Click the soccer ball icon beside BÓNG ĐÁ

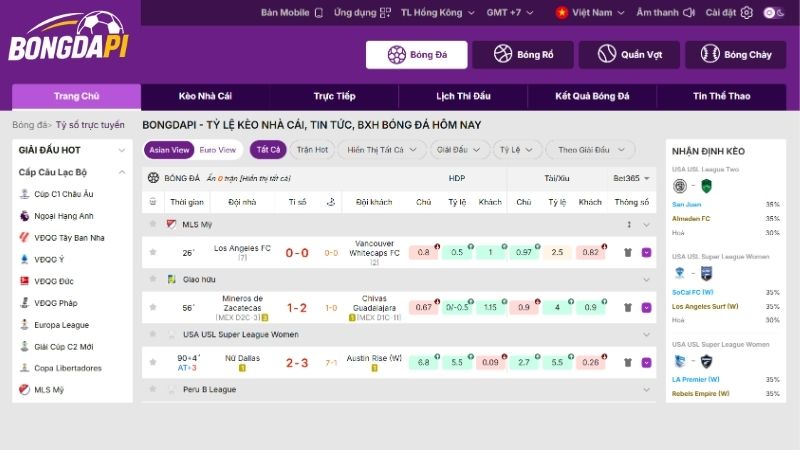coord(154,178)
